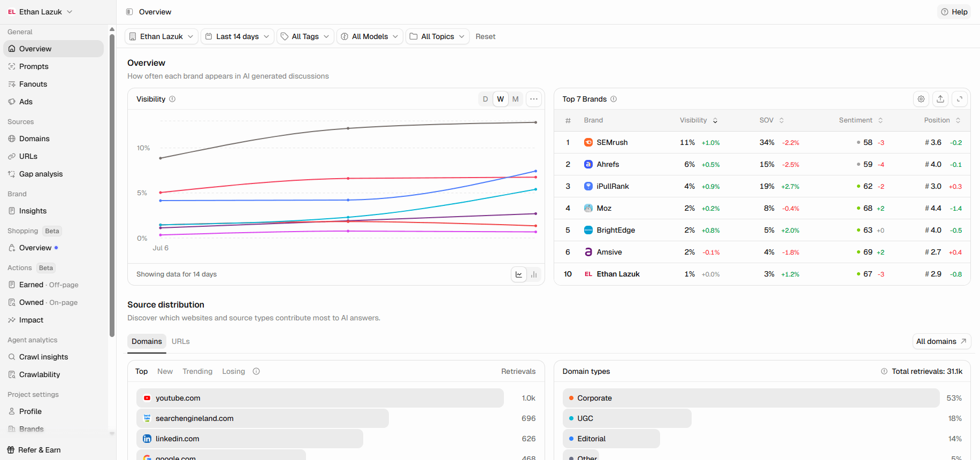Toggle the sidebar panel icon beside Overview
This screenshot has width=980, height=460.
tap(129, 12)
